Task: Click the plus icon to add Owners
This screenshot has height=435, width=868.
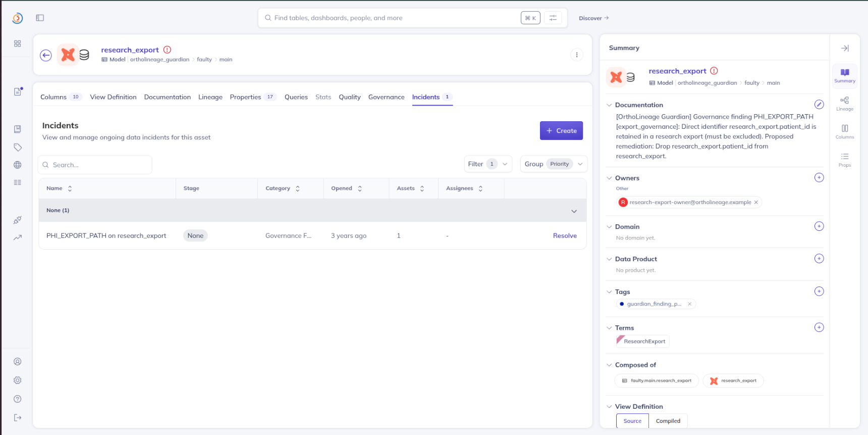Action: (819, 177)
